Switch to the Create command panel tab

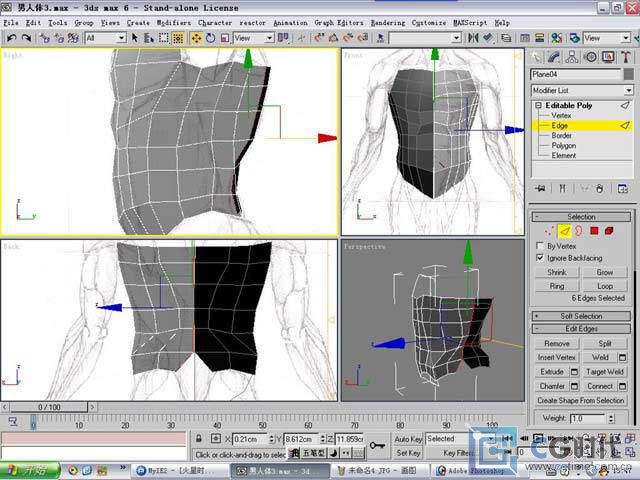pyautogui.click(x=537, y=57)
